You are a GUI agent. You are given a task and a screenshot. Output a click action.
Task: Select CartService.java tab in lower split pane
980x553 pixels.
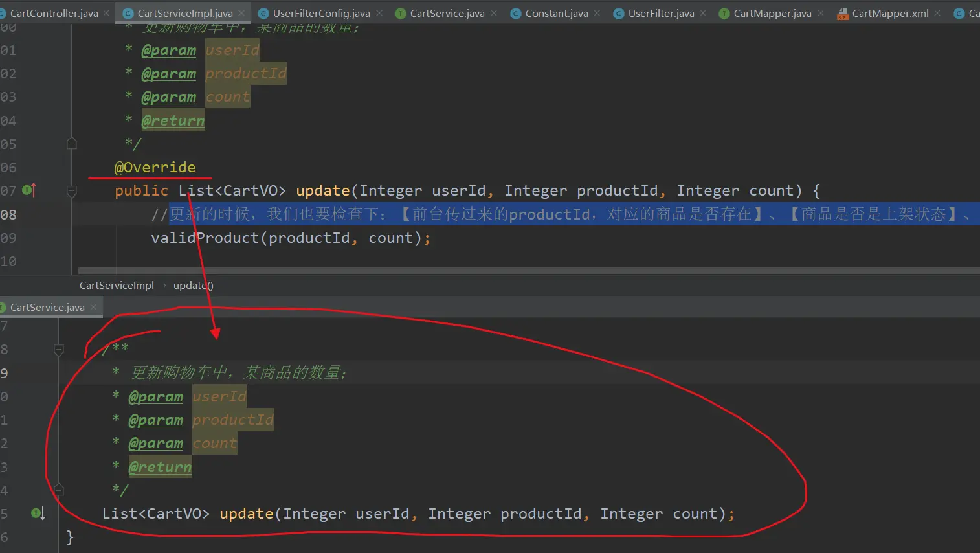tap(47, 307)
